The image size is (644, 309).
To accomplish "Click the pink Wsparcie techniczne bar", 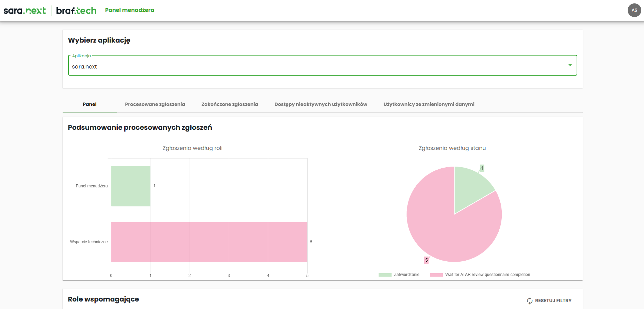I will (209, 242).
